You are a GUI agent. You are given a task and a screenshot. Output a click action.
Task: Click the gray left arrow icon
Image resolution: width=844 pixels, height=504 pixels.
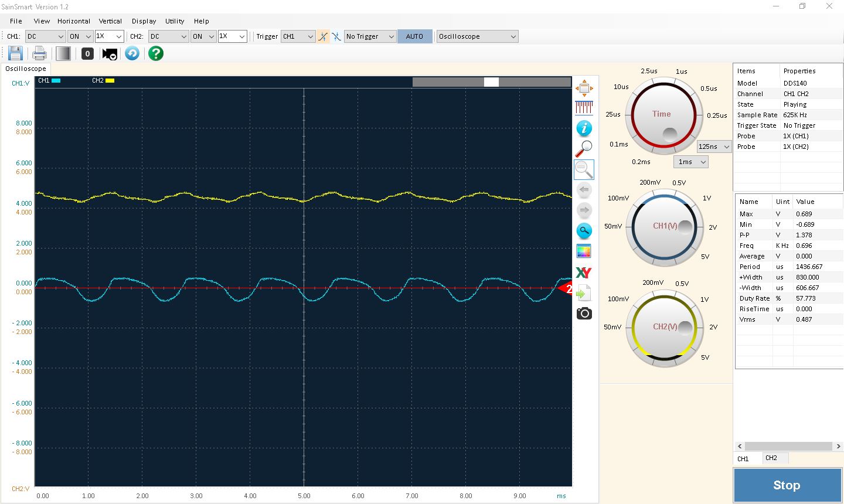584,190
